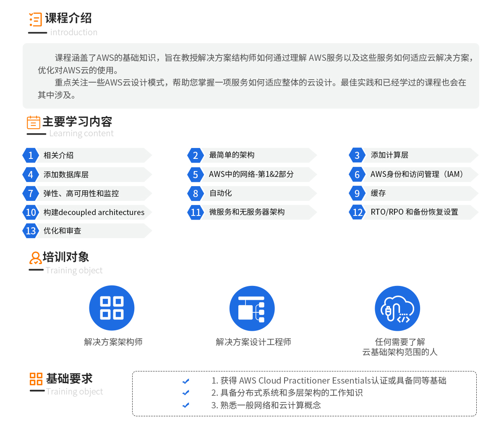Viewport: 504px width, 436px height.
Task: Select RTO/RPO 和备份恢复设置 topic
Action: [x=413, y=212]
